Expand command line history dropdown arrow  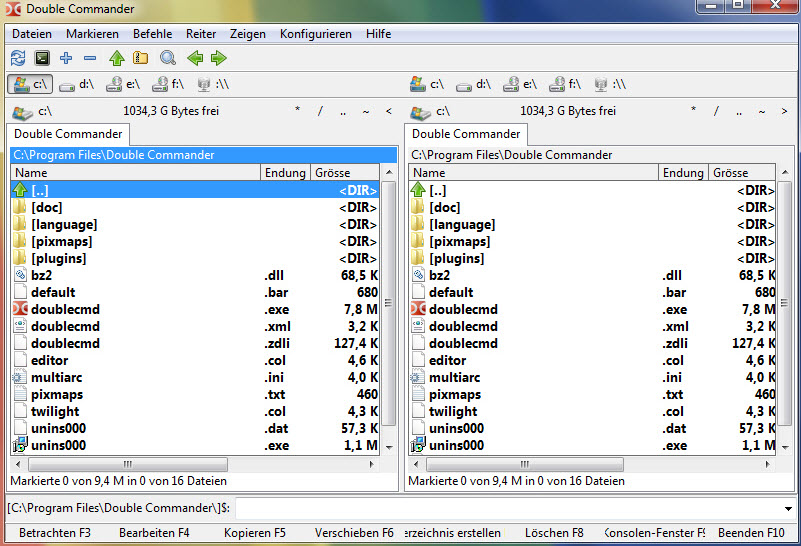pyautogui.click(x=788, y=509)
